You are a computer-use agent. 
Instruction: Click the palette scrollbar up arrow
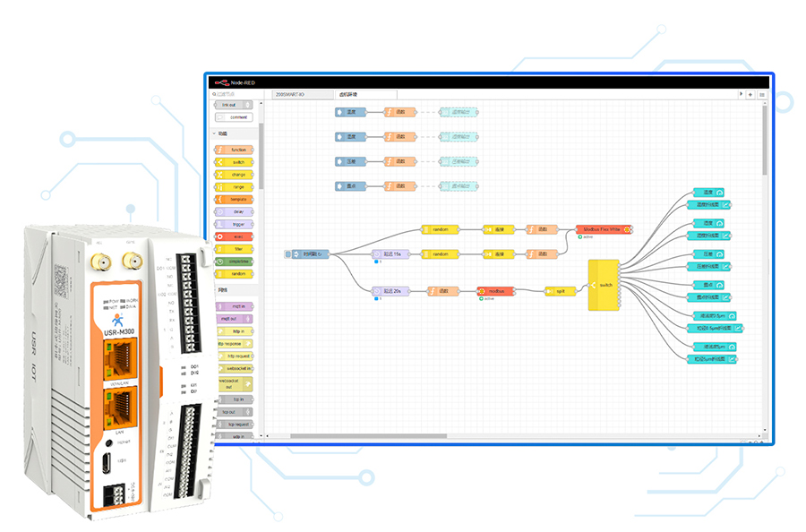pos(261,103)
